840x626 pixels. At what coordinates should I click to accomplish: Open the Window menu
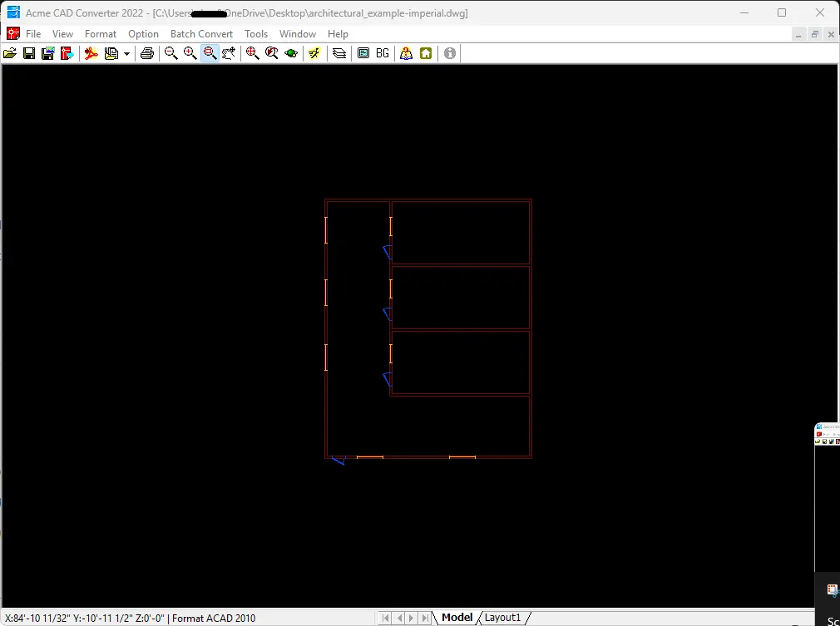tap(297, 34)
